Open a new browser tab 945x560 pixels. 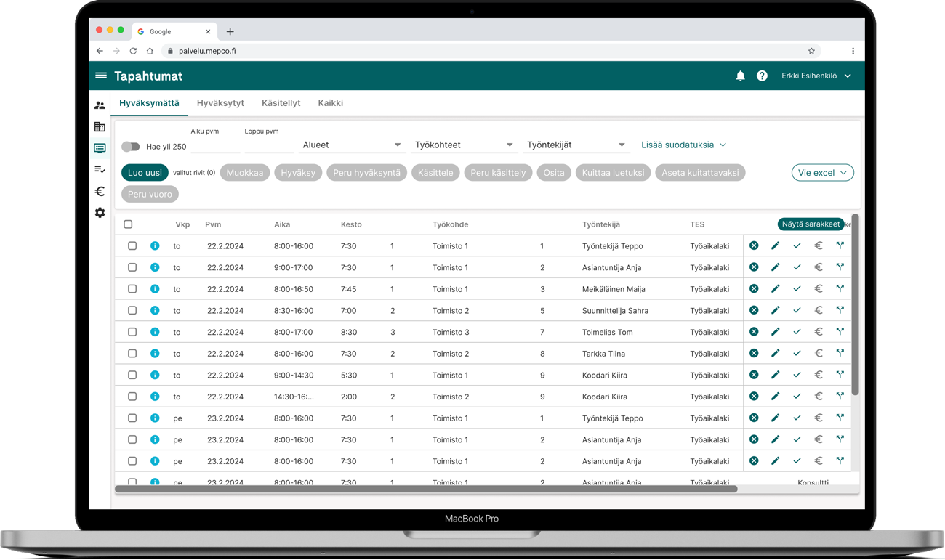[x=230, y=31]
